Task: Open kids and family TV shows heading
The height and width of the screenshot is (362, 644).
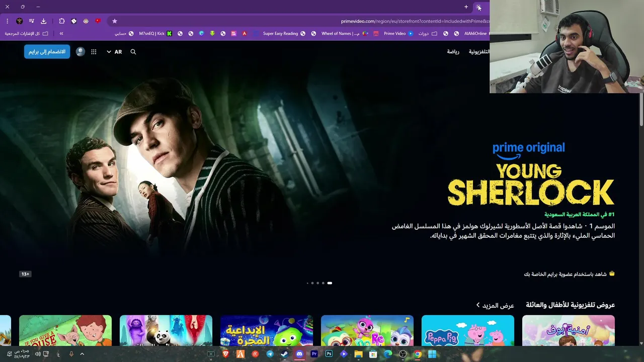Action: point(571,305)
